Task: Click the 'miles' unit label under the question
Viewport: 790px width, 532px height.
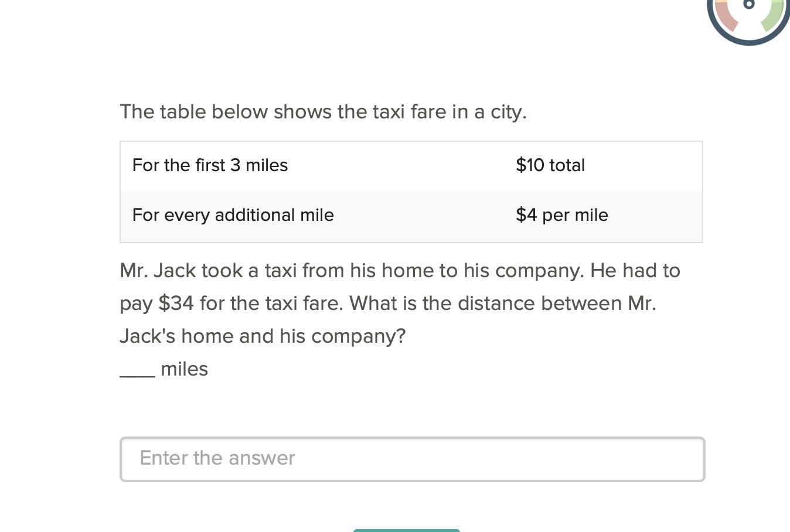Action: [x=184, y=369]
